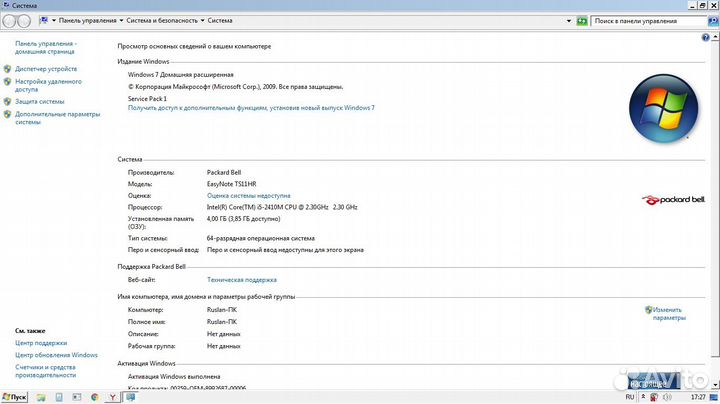The image size is (720, 404).
Task: Open the 'Пуск' Start menu
Action: [x=14, y=397]
